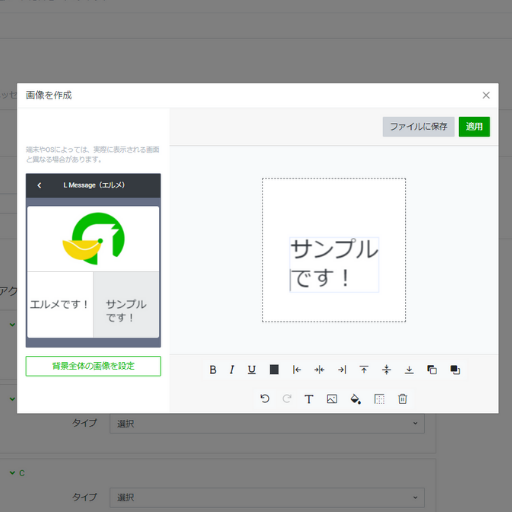Click the サンプルです！ text box on canvas
Image resolution: width=512 pixels, height=512 pixels.
pos(334,265)
